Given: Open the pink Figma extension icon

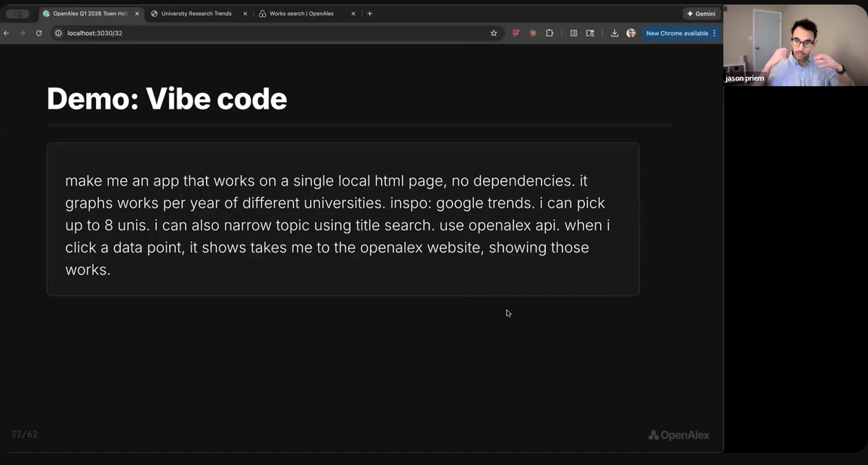Looking at the screenshot, I should pos(516,32).
